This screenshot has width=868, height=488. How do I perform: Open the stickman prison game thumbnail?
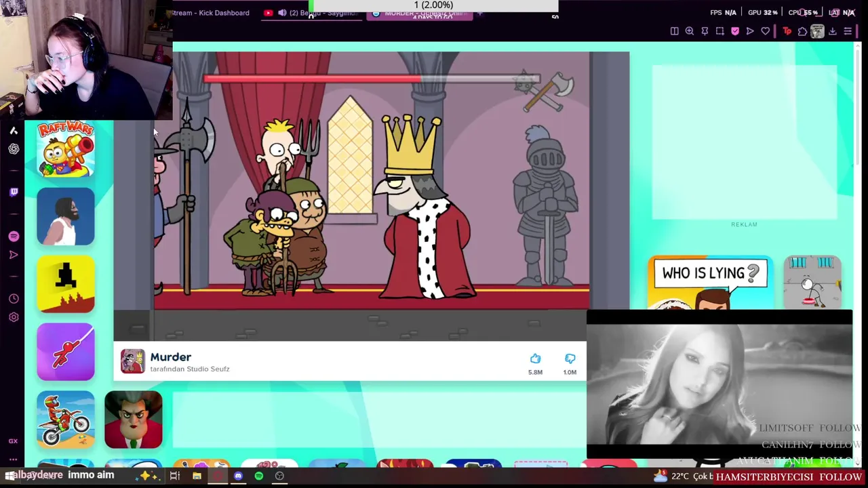(x=812, y=283)
